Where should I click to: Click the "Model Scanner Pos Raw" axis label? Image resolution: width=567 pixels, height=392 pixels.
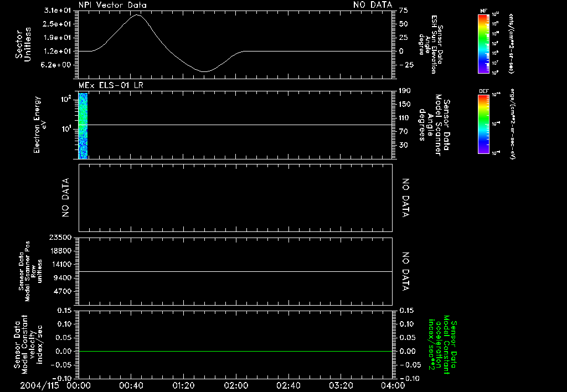[x=30, y=271]
